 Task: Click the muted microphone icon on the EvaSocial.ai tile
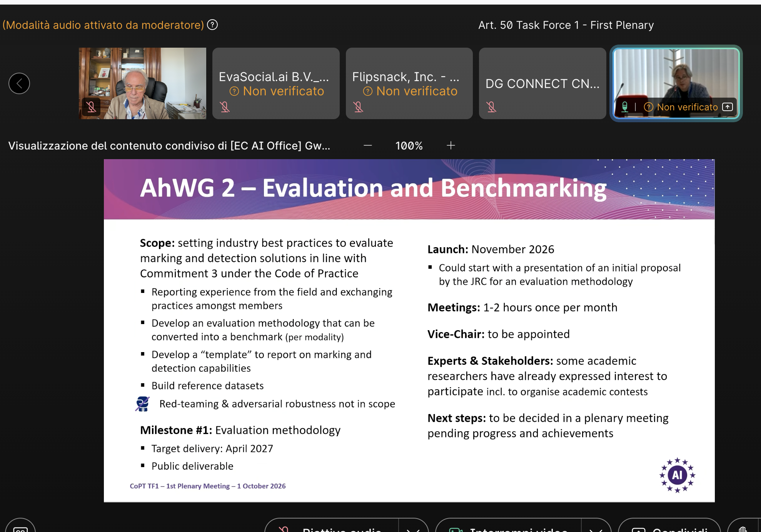[225, 107]
